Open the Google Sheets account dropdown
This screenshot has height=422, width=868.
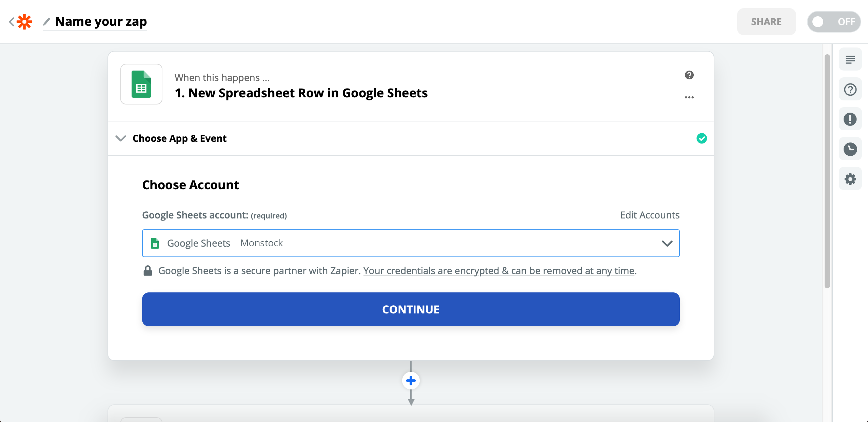pos(411,243)
